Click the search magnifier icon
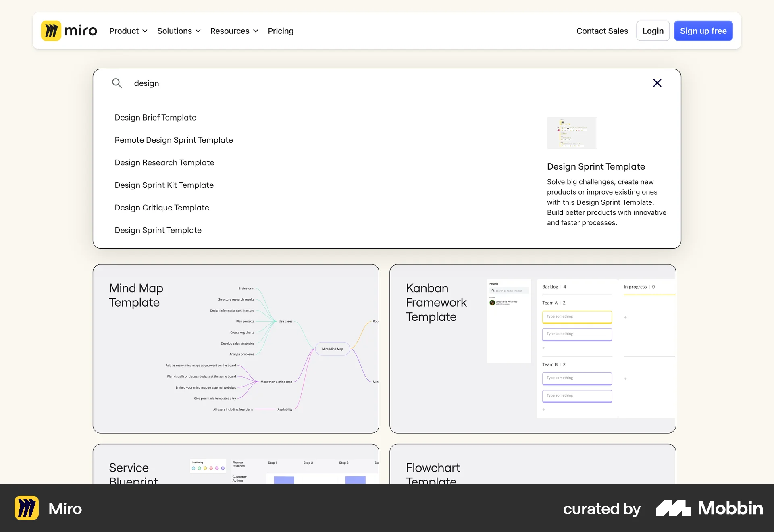 click(117, 83)
